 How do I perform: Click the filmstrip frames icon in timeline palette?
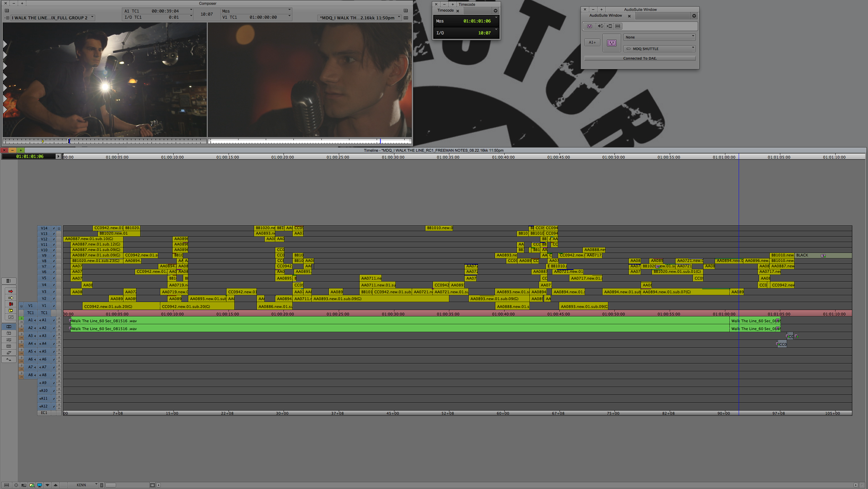[x=9, y=346]
